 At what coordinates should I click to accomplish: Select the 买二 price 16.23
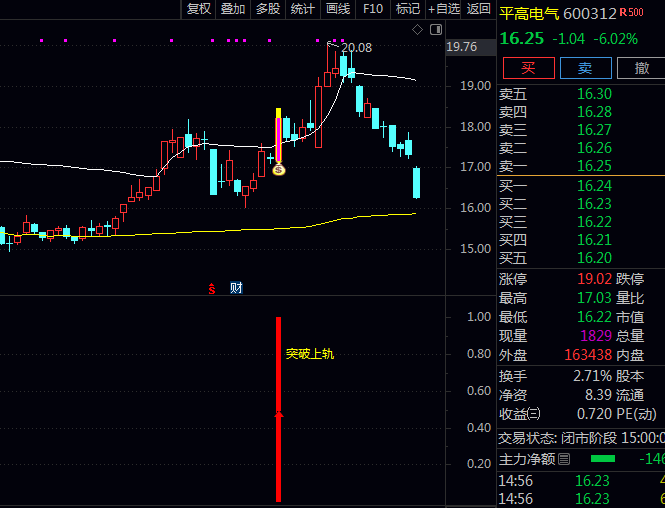click(x=595, y=204)
